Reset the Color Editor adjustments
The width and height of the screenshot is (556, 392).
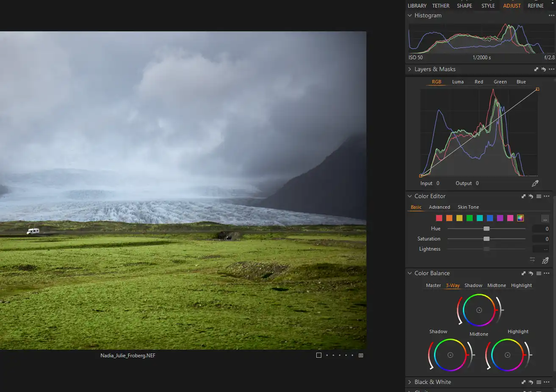(531, 196)
